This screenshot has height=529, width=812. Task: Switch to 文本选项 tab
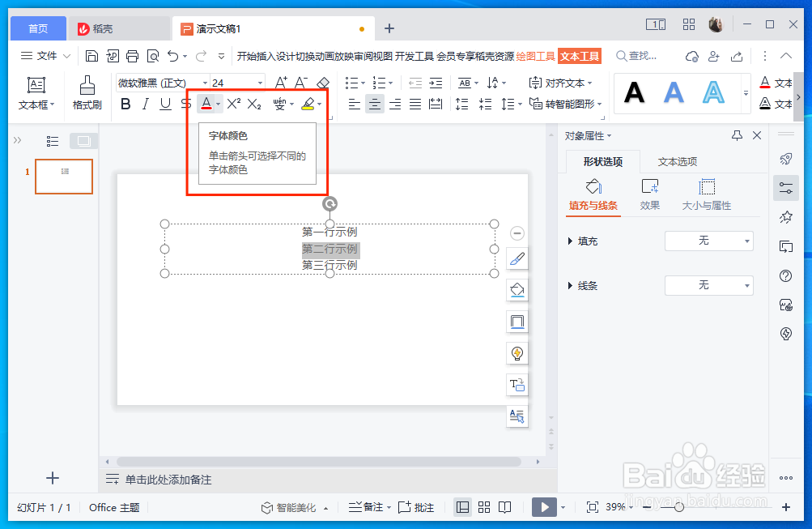[x=678, y=162]
